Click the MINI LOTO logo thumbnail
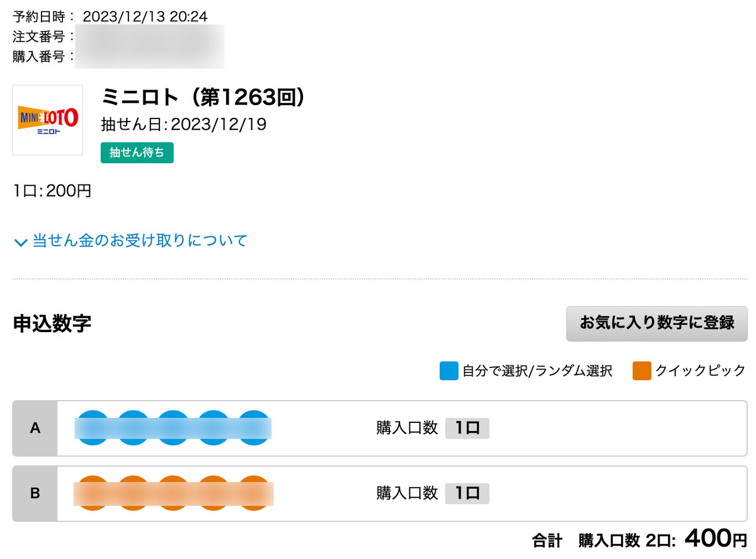This screenshot has height=559, width=756. click(x=48, y=120)
